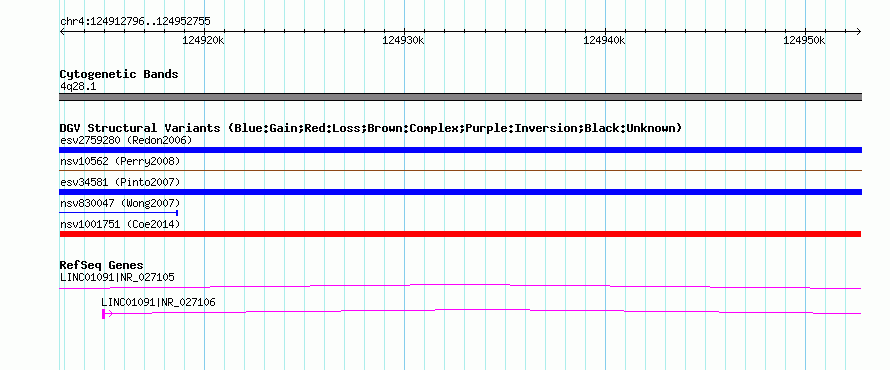This screenshot has width=890, height=370.
Task: Open the nsv1001751 (Coe2014) variant label
Action: [120, 224]
